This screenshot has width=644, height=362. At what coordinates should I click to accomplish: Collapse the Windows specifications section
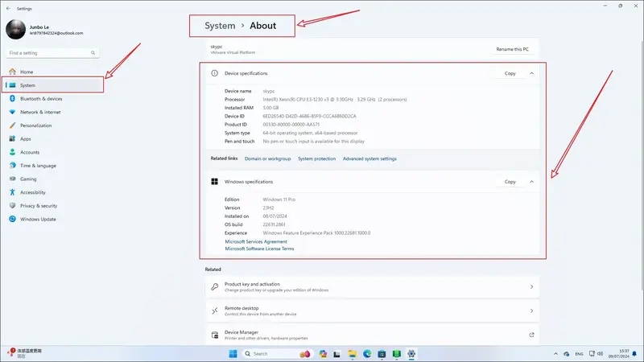coord(531,182)
